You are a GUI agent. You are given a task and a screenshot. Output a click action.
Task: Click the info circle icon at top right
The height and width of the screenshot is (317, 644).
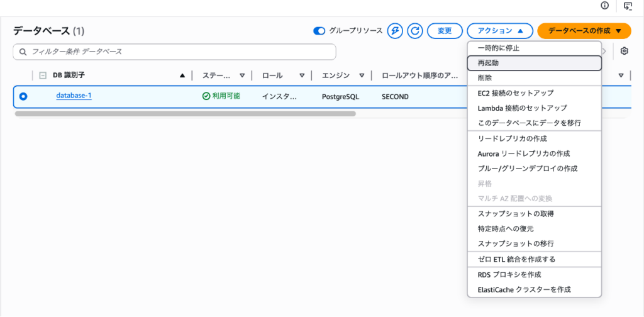(x=604, y=5)
